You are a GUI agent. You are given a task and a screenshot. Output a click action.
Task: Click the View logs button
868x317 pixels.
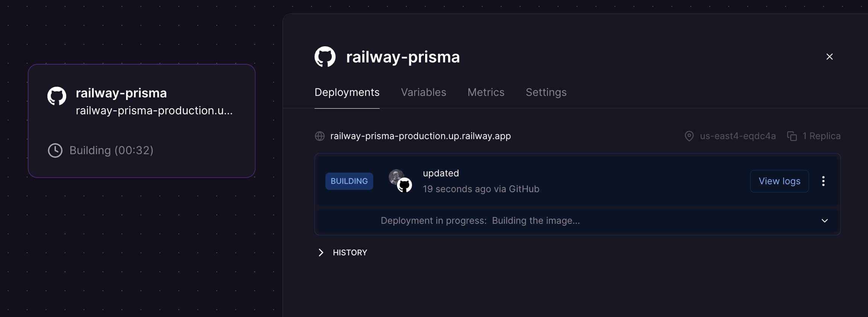[x=779, y=181]
